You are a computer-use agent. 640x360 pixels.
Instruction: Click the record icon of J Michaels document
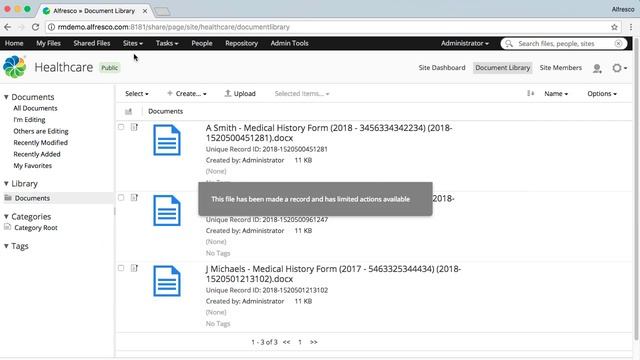tap(134, 268)
